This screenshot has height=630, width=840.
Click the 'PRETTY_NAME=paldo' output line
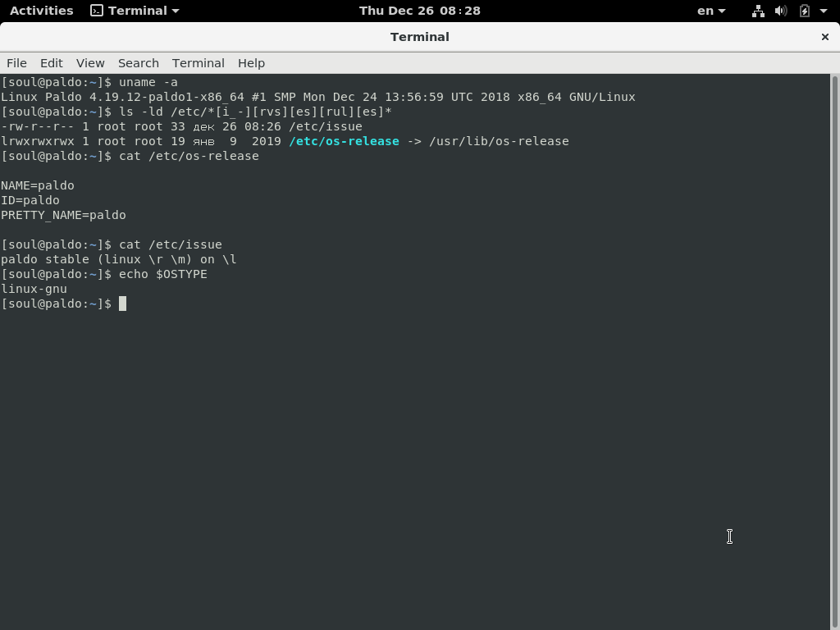tap(63, 215)
